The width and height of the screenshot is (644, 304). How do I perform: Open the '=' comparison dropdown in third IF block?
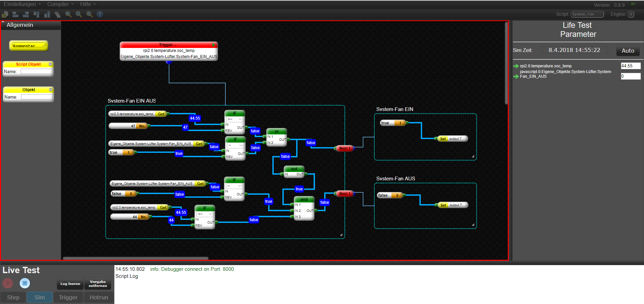[234, 186]
